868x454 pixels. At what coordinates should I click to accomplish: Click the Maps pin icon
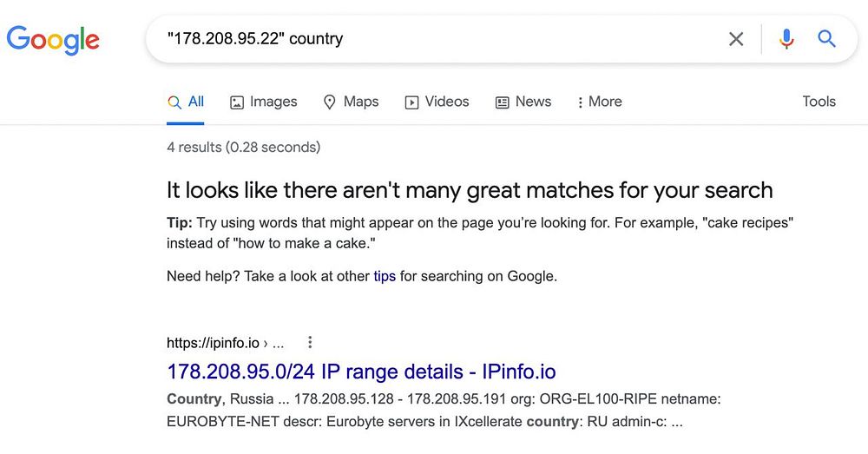(330, 102)
